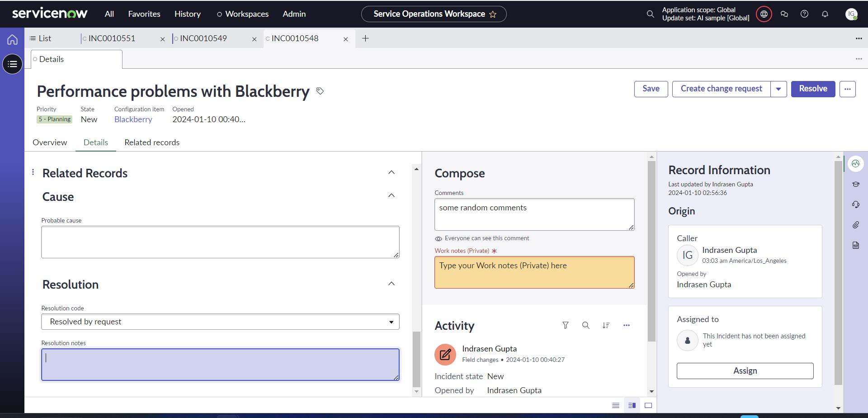Click the Compose panel vertical scrollbar
Screen dimensions: 868x418
tap(651, 252)
